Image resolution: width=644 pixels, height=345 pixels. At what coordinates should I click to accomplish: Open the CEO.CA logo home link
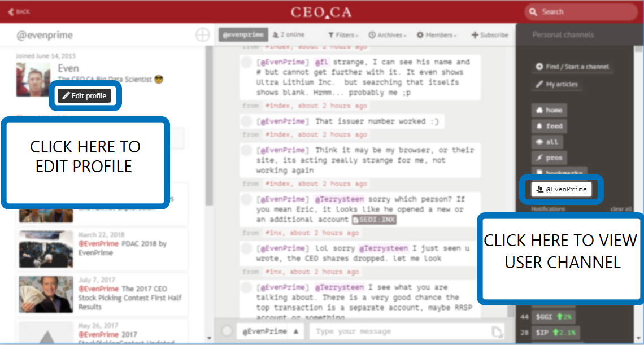pyautogui.click(x=321, y=12)
